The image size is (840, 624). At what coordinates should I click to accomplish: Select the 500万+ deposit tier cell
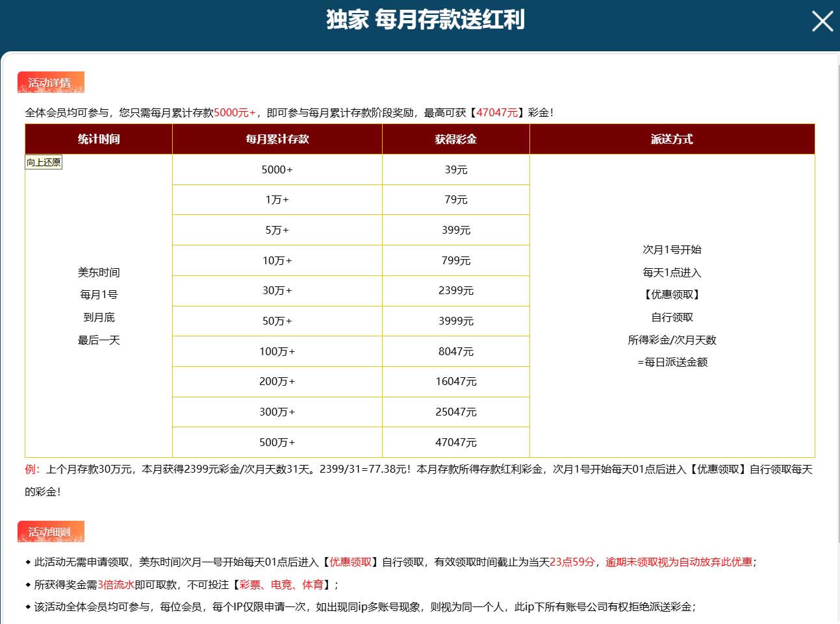click(x=277, y=442)
